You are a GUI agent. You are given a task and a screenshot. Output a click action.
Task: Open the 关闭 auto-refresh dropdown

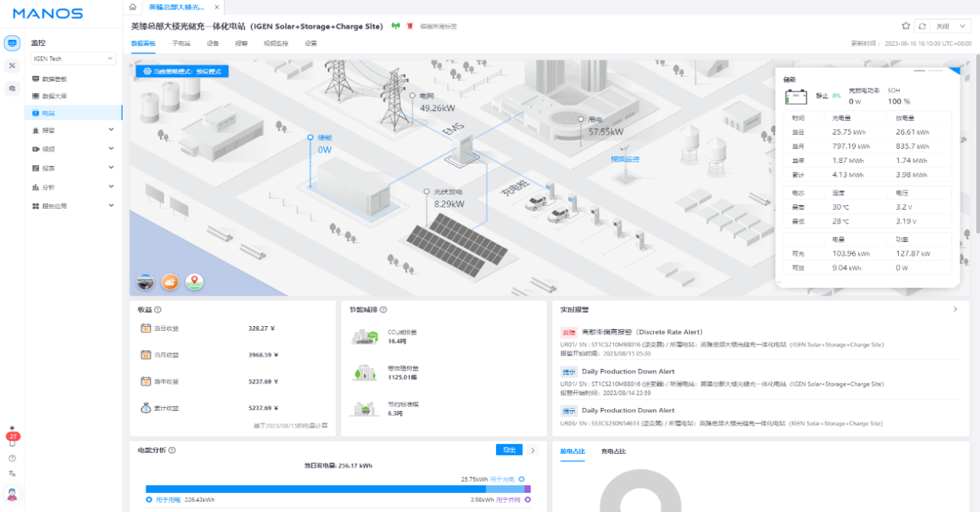952,26
